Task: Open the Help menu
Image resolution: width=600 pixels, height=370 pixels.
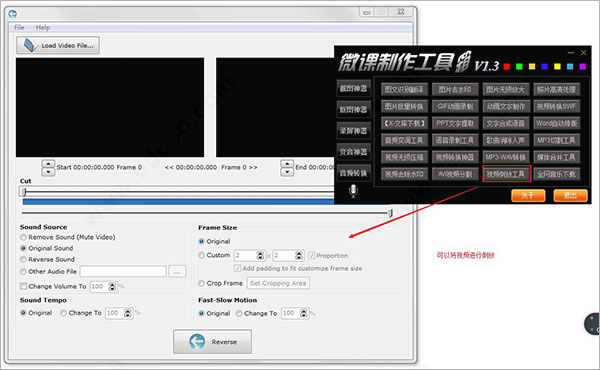Action: [43, 28]
